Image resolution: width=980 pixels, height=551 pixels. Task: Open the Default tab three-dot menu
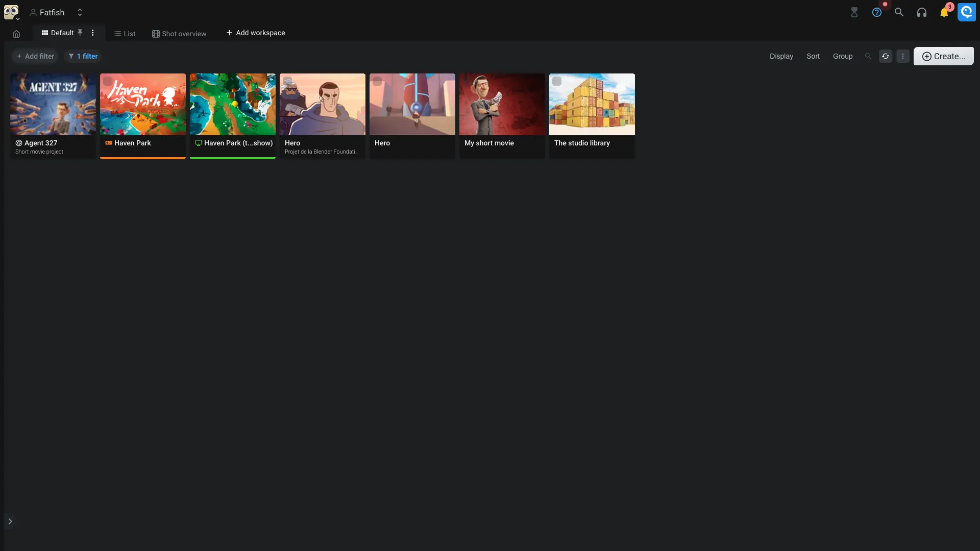[93, 33]
